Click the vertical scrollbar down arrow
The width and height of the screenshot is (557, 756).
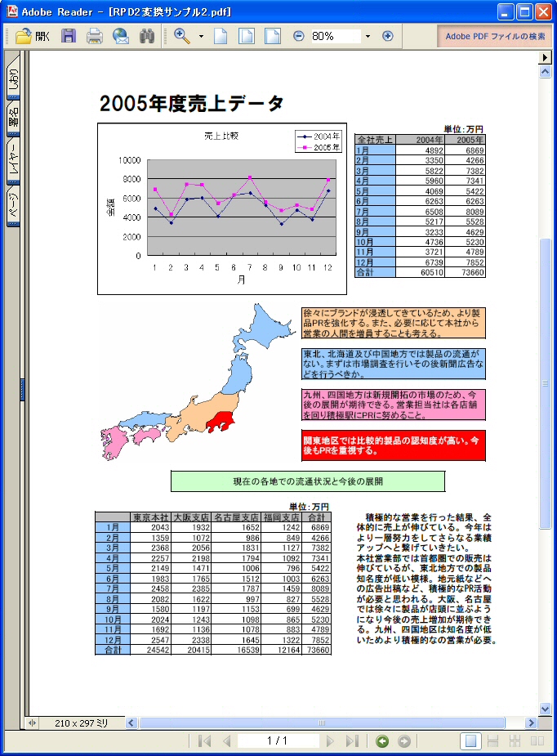[x=545, y=709]
